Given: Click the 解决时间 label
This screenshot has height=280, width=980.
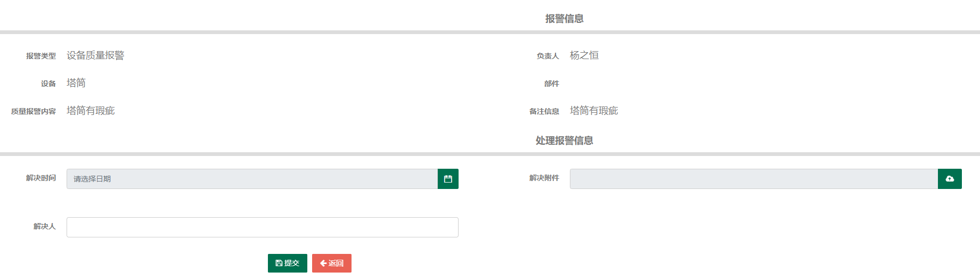Looking at the screenshot, I should coord(41,178).
